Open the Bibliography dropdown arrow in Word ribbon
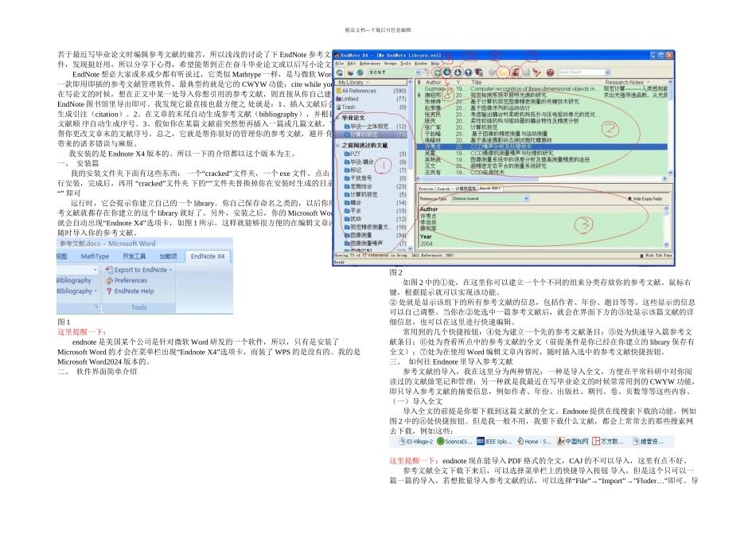The width and height of the screenshot is (756, 535). 95,291
